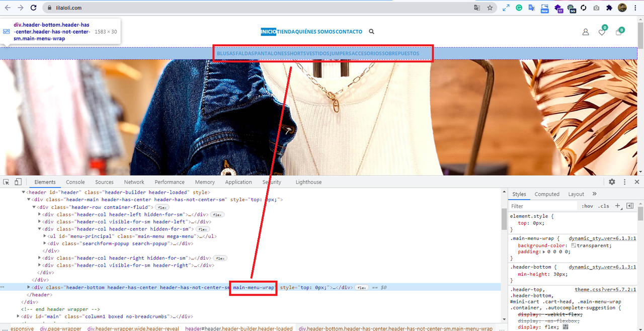Open the Performance tab

(170, 182)
